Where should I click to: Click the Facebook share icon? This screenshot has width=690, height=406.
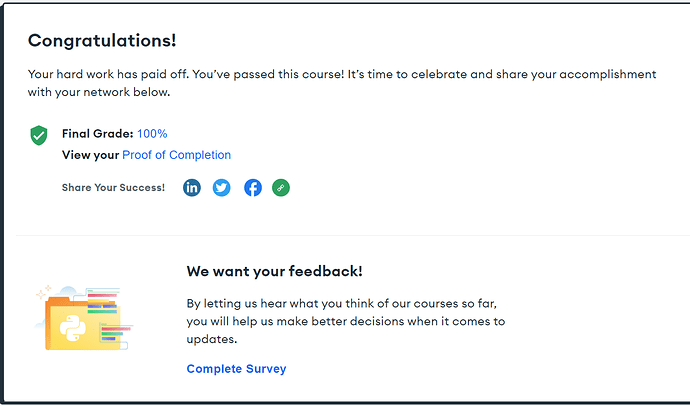tap(253, 187)
